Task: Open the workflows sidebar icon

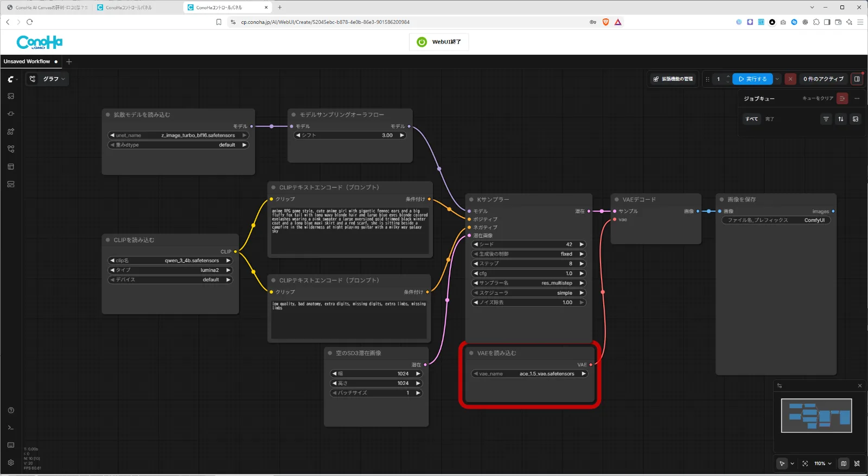Action: tap(11, 149)
